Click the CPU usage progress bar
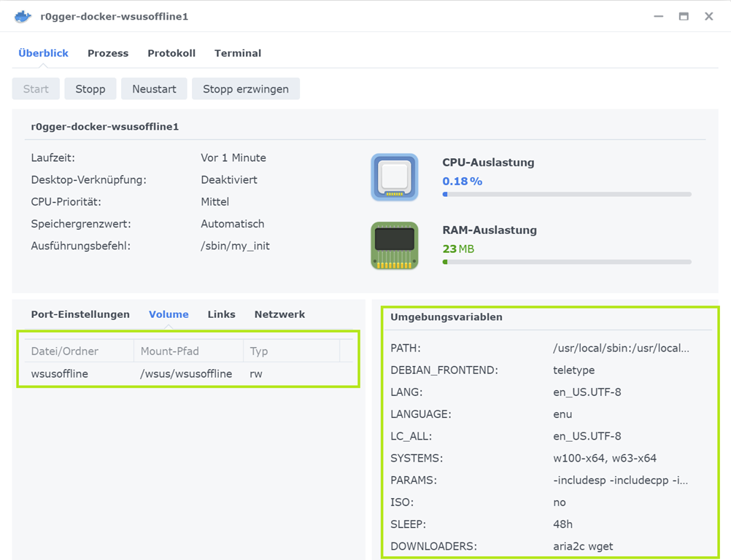Image resolution: width=731 pixels, height=560 pixels. click(567, 195)
